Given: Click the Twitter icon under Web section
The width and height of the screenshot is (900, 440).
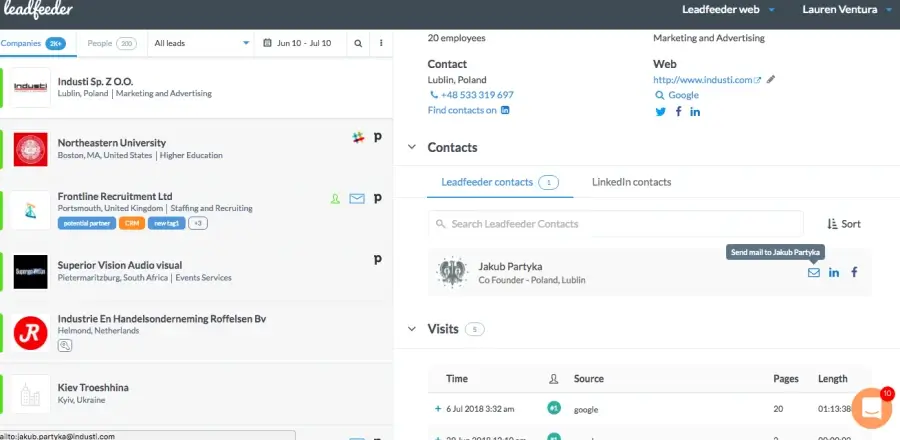Looking at the screenshot, I should click(660, 111).
